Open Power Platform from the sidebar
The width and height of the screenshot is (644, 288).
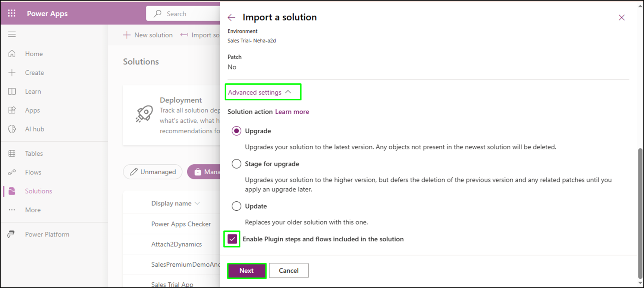point(47,234)
